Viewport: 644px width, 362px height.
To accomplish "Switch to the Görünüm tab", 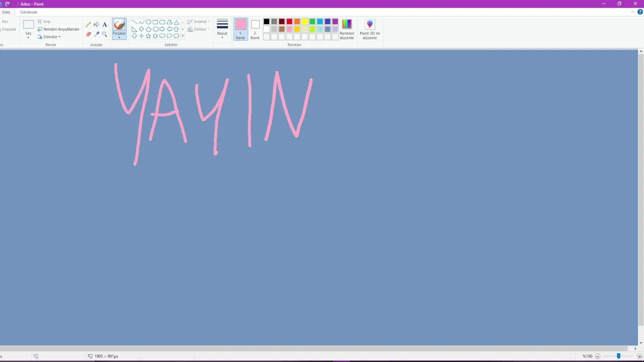I will (x=29, y=12).
